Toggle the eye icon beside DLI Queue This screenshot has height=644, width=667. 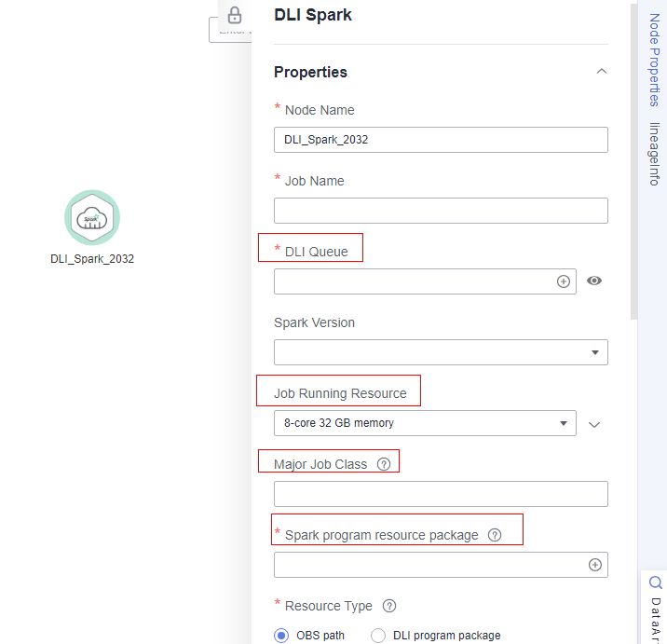(594, 281)
